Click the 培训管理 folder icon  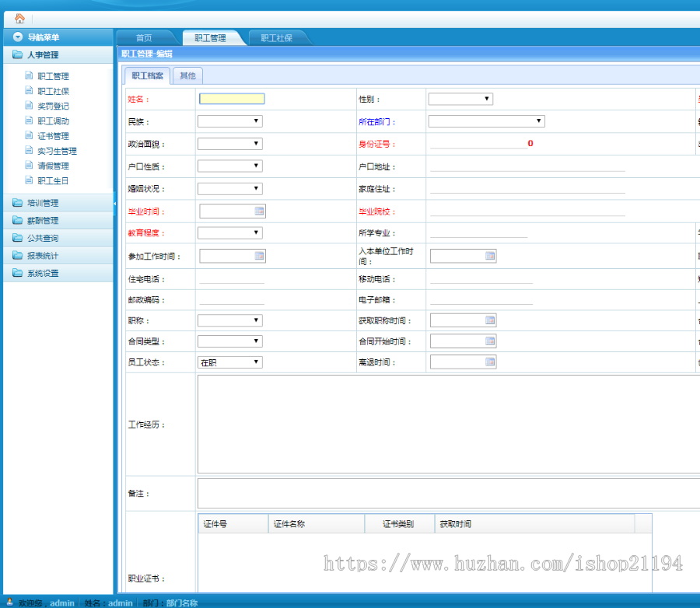click(17, 203)
